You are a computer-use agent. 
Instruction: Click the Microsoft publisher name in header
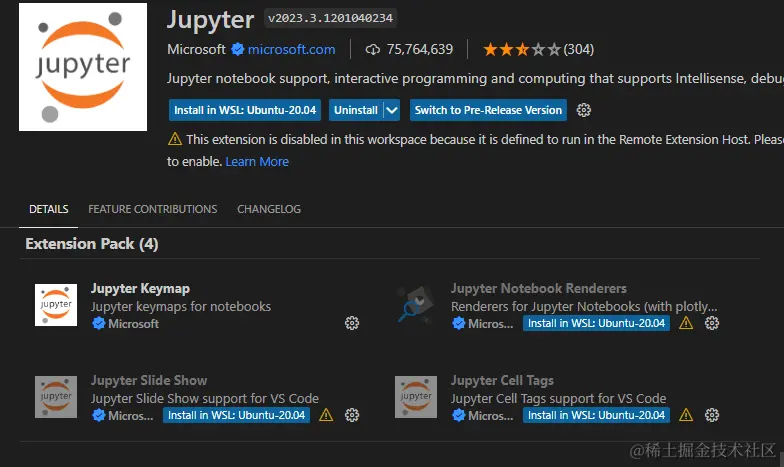point(196,49)
